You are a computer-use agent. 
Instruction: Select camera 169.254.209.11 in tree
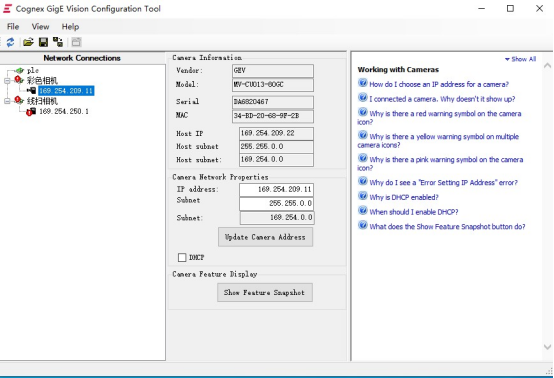pyautogui.click(x=66, y=91)
